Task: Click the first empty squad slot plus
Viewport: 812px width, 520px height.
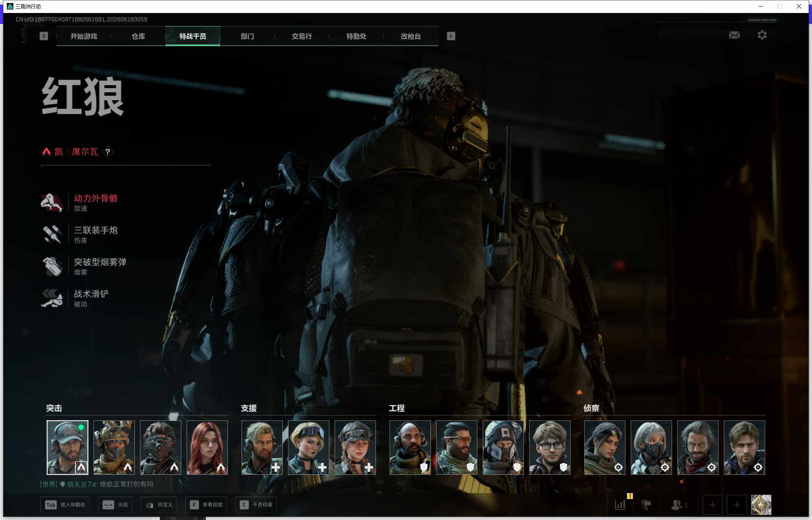Action: coord(712,505)
